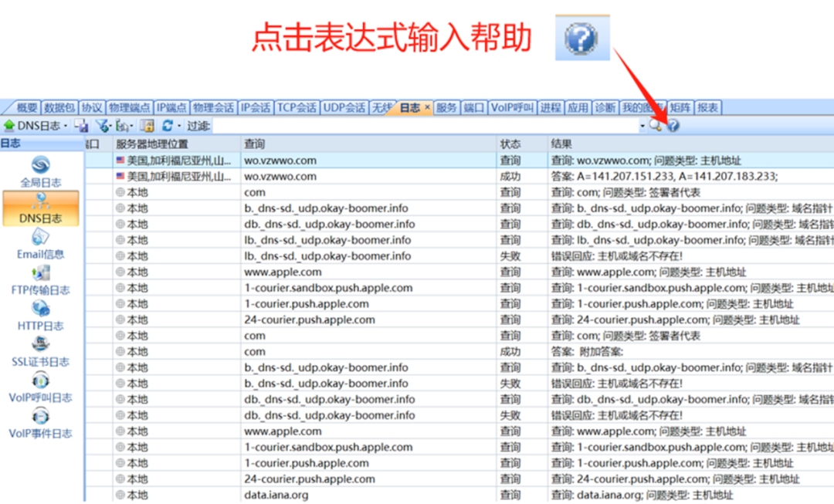Switch to the 矩阵 tab
This screenshot has height=504, width=834.
pyautogui.click(x=680, y=107)
